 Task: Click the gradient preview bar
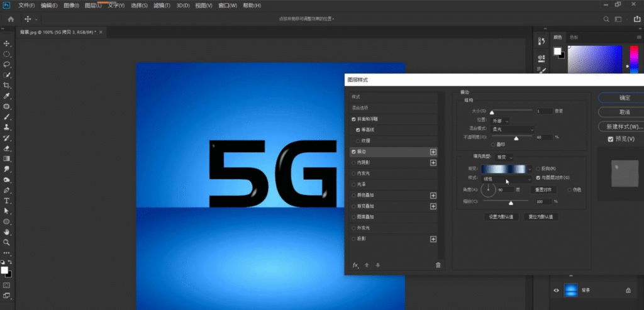coord(504,169)
